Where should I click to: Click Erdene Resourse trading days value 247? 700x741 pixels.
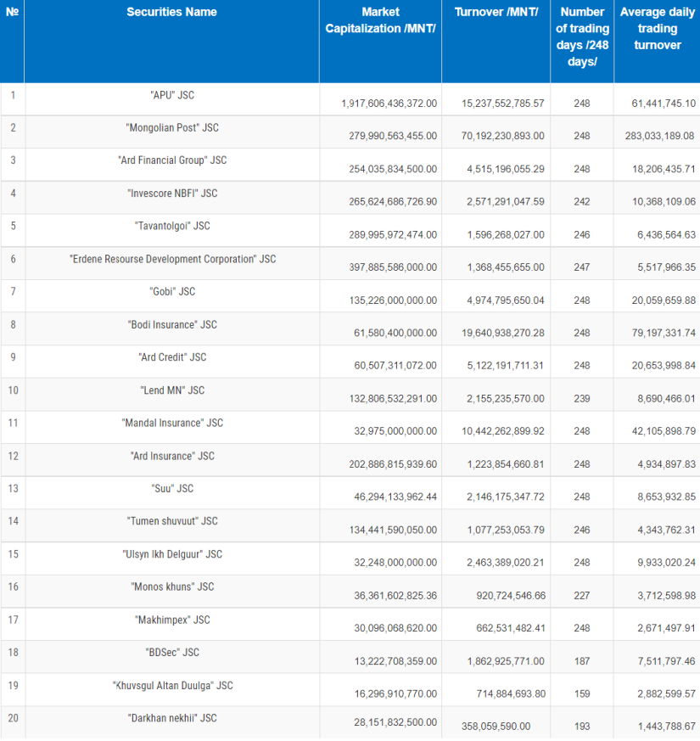click(x=582, y=267)
